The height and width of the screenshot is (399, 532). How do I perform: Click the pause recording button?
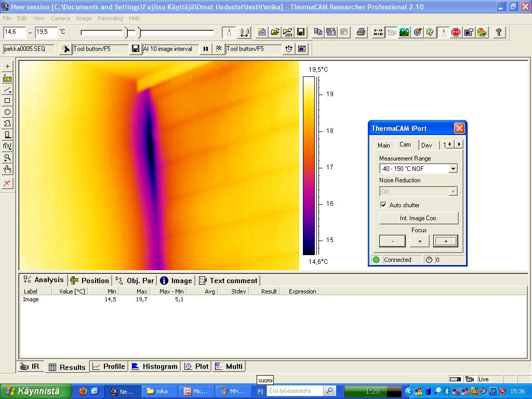(x=206, y=49)
